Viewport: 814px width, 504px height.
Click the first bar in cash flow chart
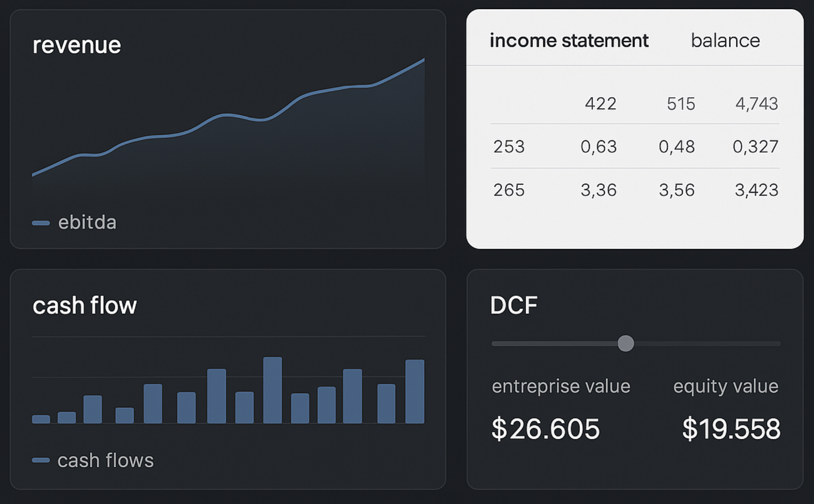[41, 419]
